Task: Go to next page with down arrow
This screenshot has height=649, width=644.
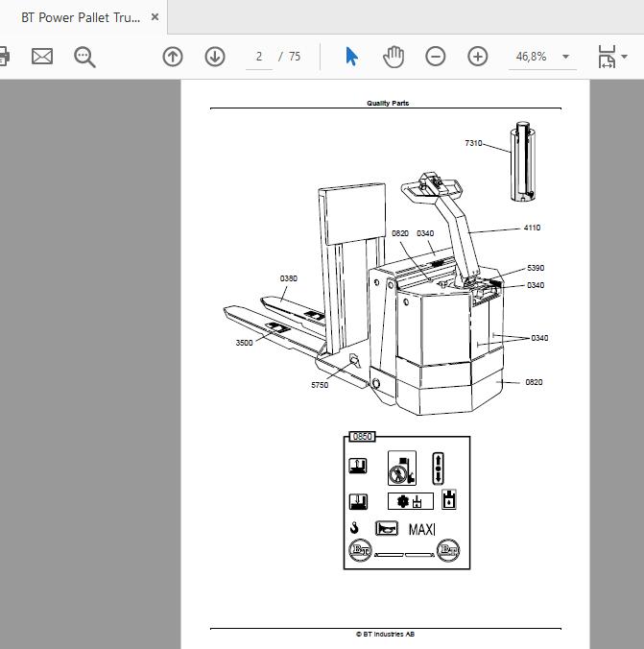Action: pyautogui.click(x=215, y=57)
